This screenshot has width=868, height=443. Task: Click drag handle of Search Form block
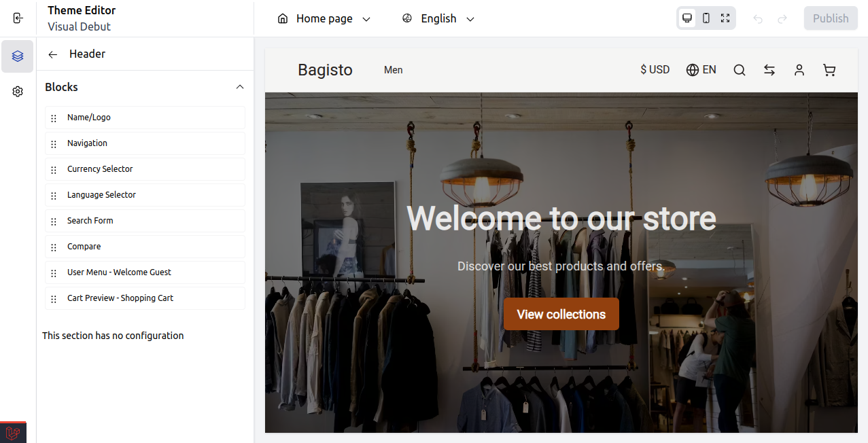click(54, 221)
